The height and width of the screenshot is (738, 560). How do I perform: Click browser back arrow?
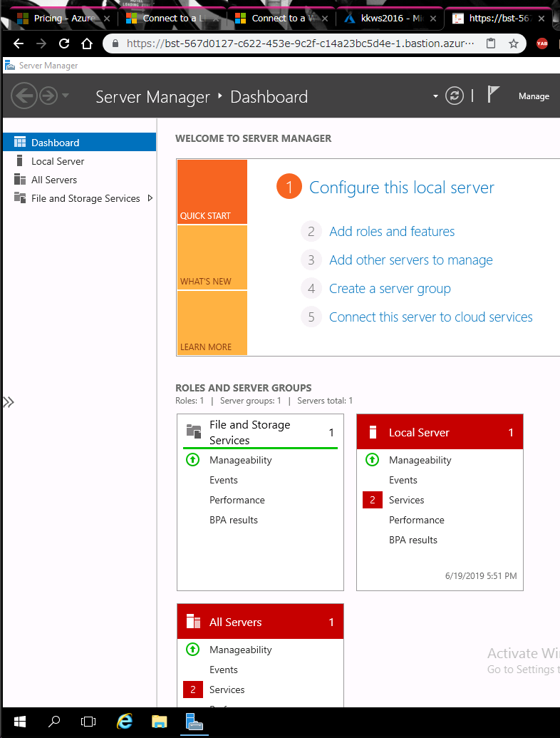tap(19, 43)
